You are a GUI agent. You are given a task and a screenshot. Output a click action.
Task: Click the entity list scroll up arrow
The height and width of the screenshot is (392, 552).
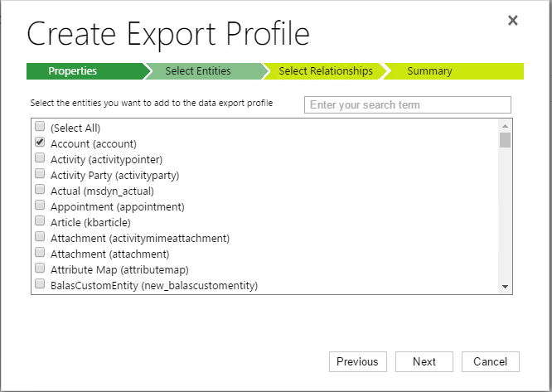point(506,126)
